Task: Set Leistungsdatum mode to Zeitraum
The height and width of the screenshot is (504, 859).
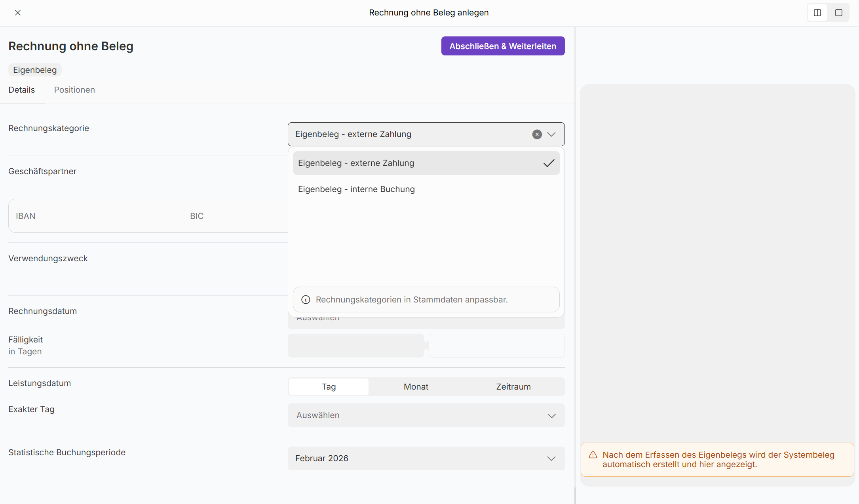Action: coord(513,387)
